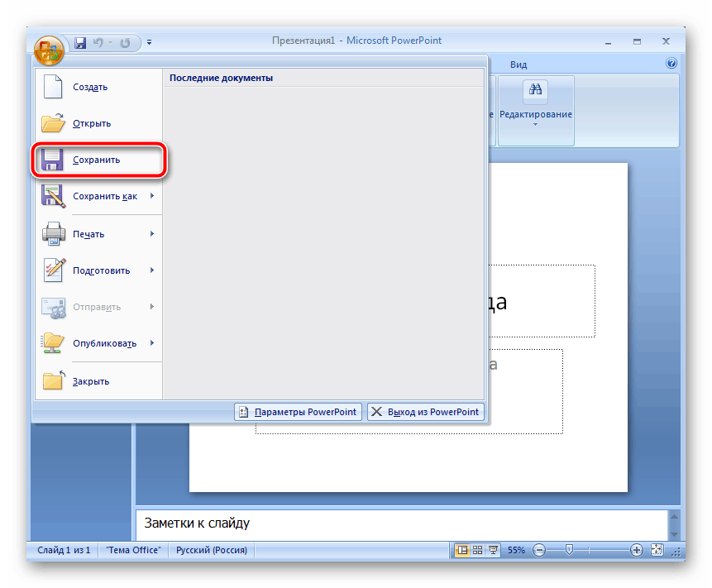Screen dimensions: 712x588
Task: Click the round Office button
Action: pos(49,50)
